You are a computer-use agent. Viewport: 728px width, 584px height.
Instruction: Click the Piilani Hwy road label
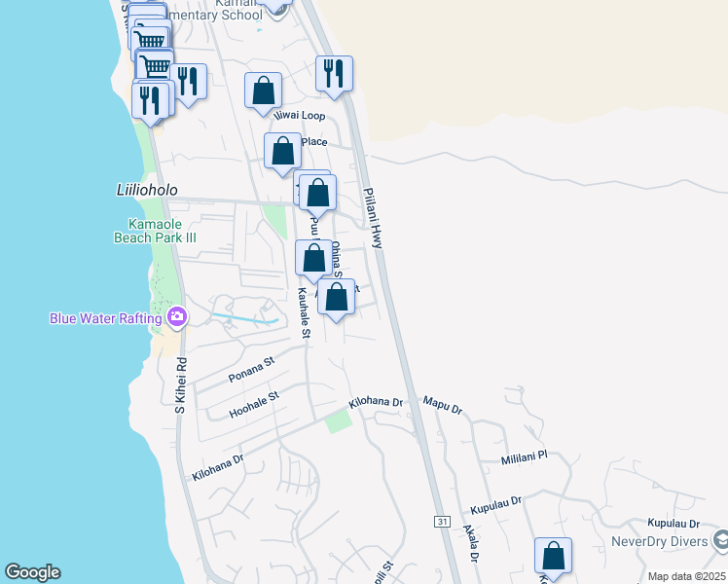[374, 218]
